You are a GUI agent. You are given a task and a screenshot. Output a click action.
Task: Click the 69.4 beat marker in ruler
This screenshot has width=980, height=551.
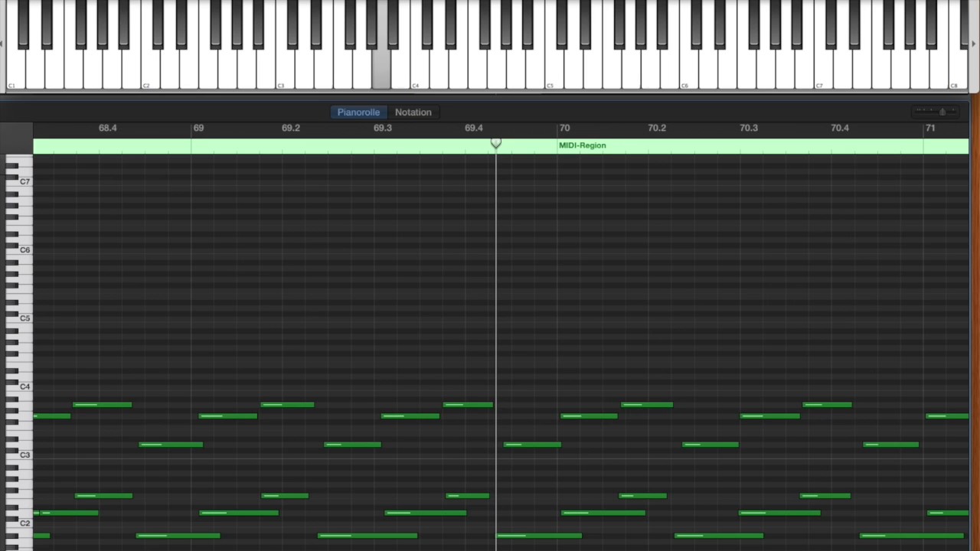[474, 128]
